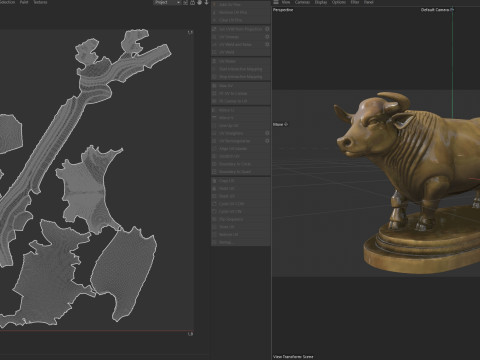Open options gear for UV Rectangularize
This screenshot has width=480, height=360.
(x=267, y=141)
